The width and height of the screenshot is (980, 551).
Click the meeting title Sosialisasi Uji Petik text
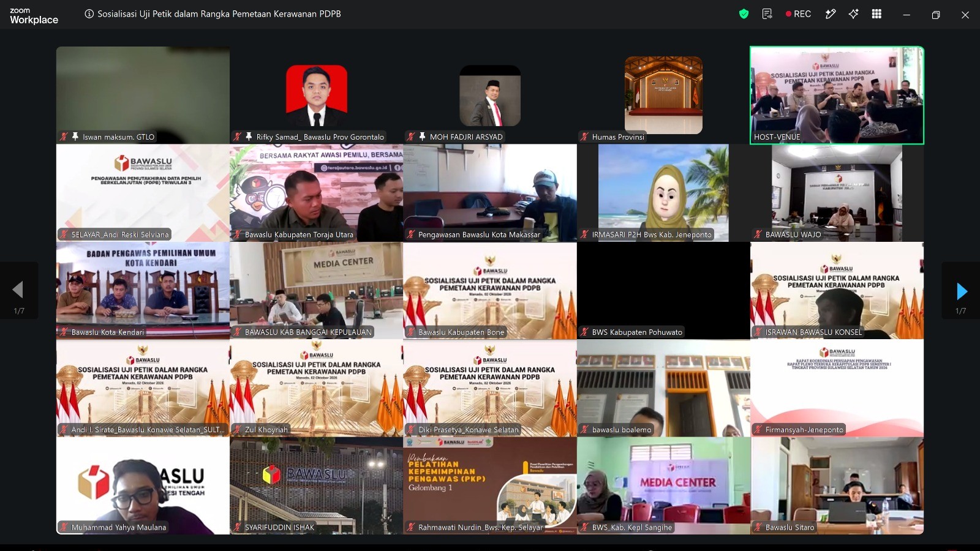click(x=219, y=13)
